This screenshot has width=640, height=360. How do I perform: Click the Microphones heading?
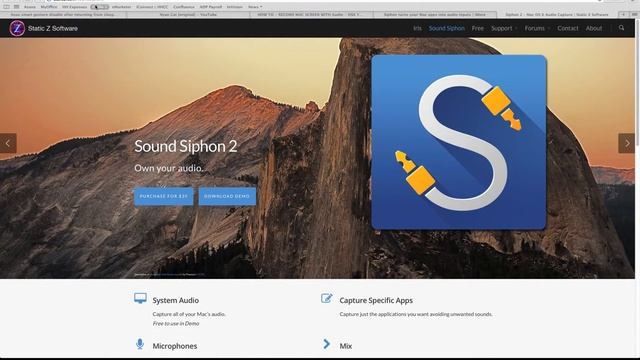pyautogui.click(x=175, y=346)
